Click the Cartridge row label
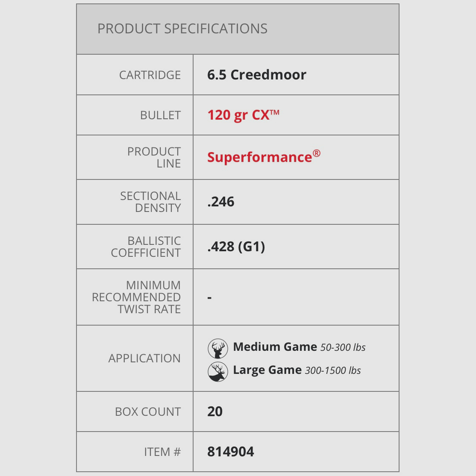 (x=150, y=75)
